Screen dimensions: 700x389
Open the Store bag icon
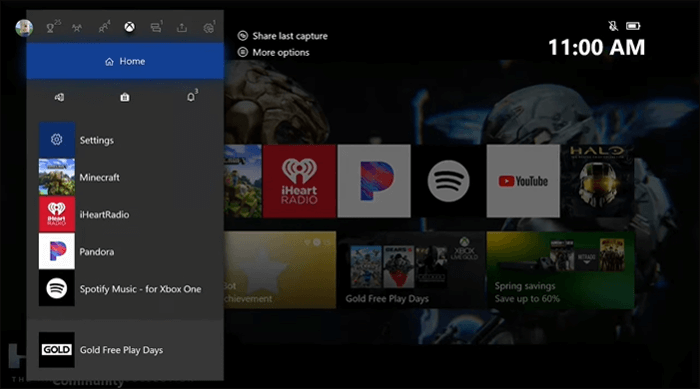[125, 97]
